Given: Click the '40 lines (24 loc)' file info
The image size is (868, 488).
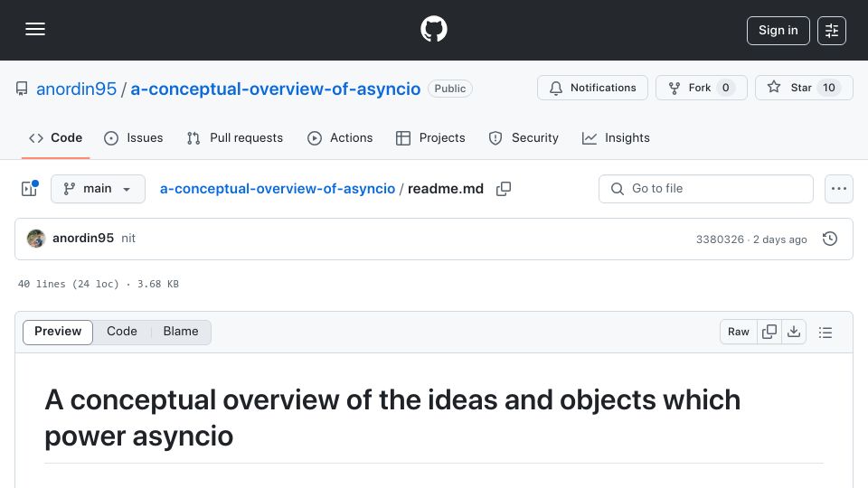Looking at the screenshot, I should click(x=69, y=284).
